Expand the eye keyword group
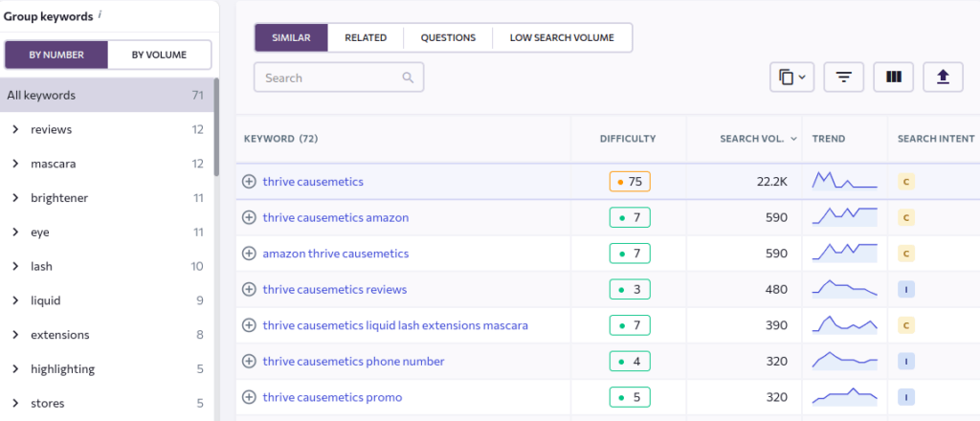 (15, 233)
